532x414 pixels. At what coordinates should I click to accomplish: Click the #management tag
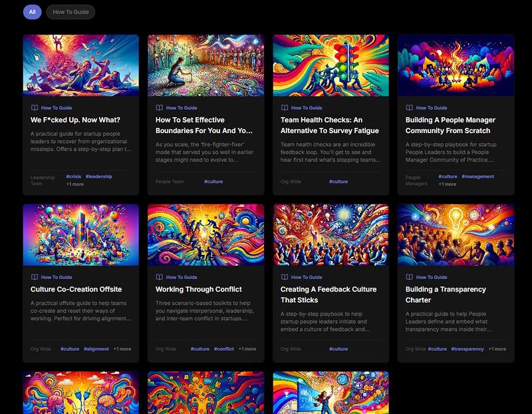pyautogui.click(x=477, y=176)
